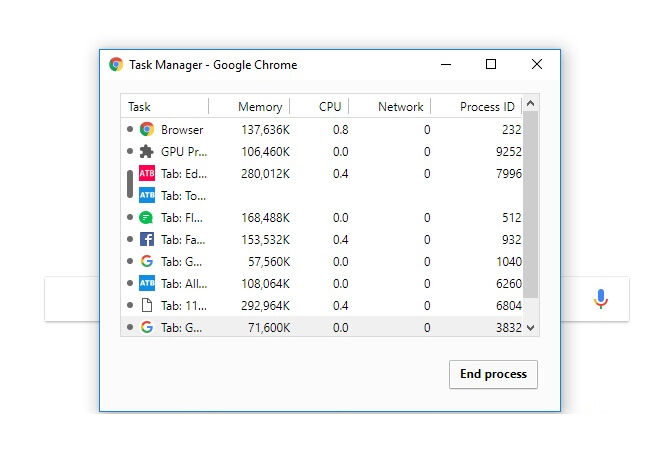Click the 292,964K memory value

265,305
